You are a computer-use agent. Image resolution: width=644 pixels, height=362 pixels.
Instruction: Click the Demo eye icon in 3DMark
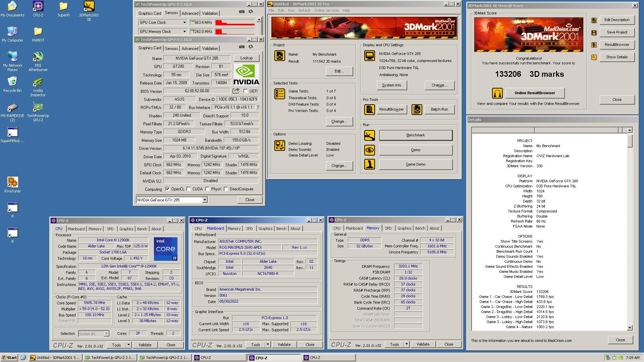click(x=370, y=150)
